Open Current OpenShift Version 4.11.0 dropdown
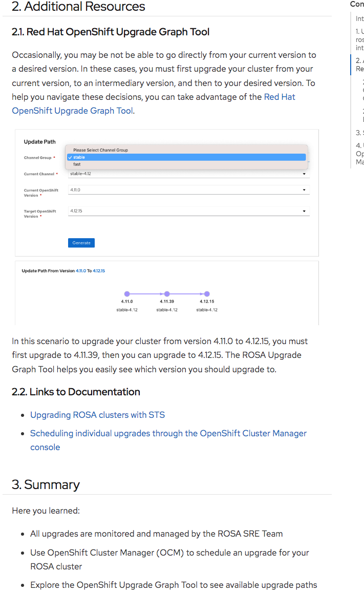This screenshot has height=614, width=364. [188, 190]
